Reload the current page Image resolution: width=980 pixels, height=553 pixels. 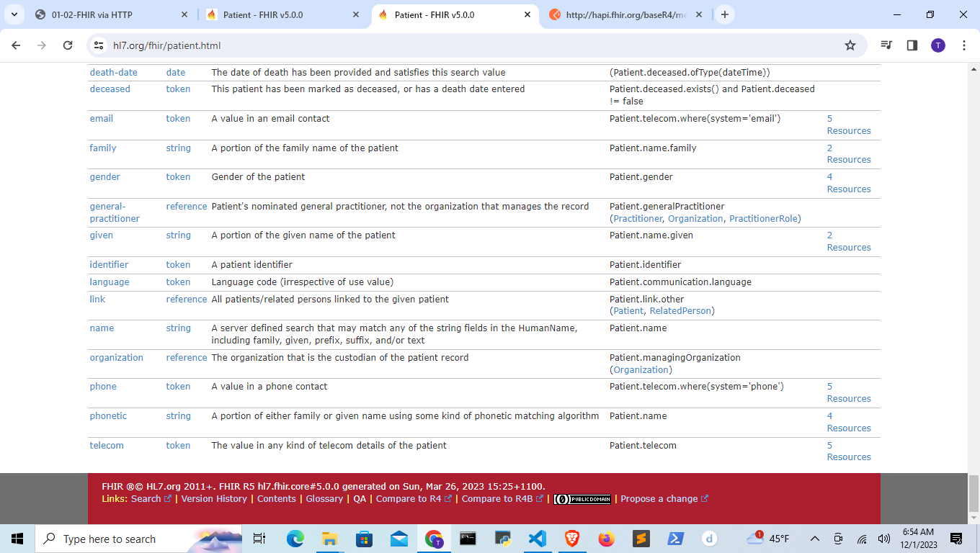click(x=68, y=45)
